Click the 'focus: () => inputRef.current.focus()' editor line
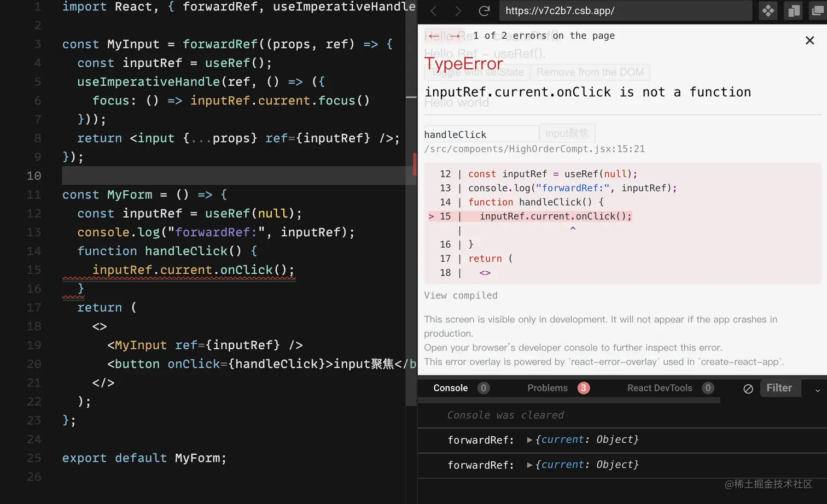827x504 pixels. pyautogui.click(x=231, y=101)
